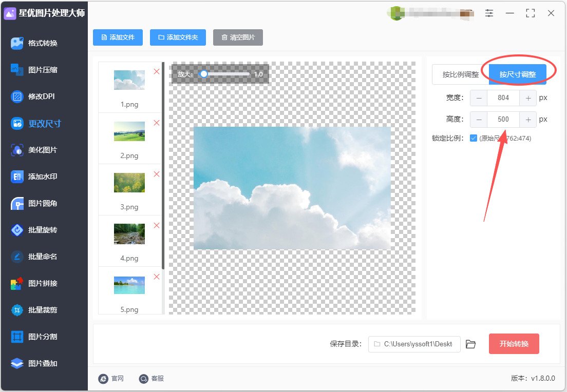Click the 开始转换 start conversion button
Image resolution: width=567 pixels, height=392 pixels.
point(514,344)
